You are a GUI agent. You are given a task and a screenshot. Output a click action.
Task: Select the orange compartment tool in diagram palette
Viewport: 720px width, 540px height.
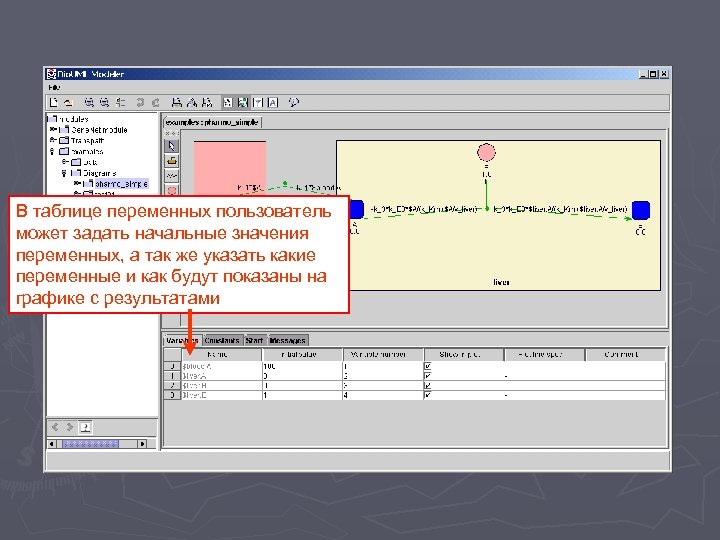[x=172, y=161]
